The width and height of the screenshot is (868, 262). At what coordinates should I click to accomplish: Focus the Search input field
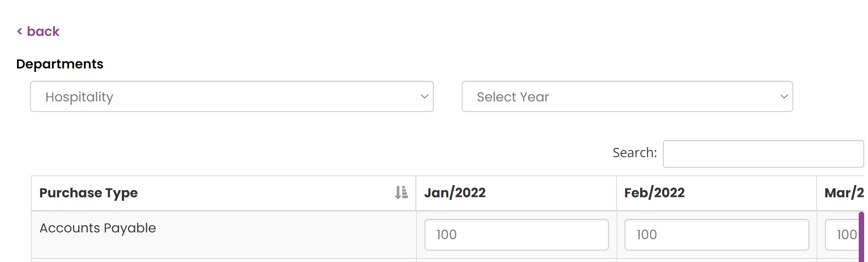point(764,154)
